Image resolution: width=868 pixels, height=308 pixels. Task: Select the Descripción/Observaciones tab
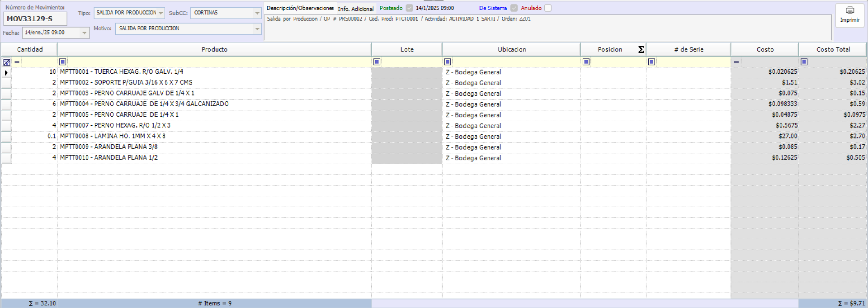300,8
